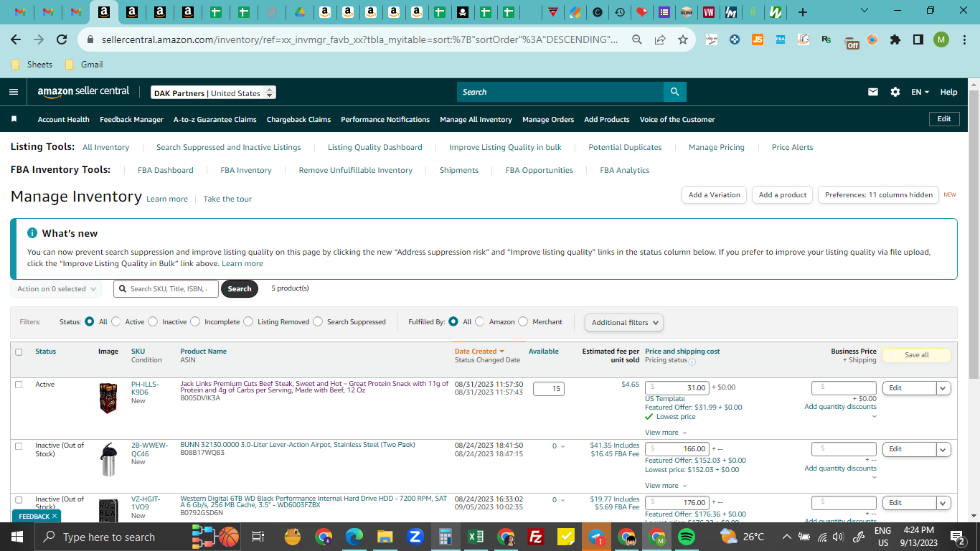The width and height of the screenshot is (980, 551).
Task: Open the messages envelope icon
Action: point(873,92)
